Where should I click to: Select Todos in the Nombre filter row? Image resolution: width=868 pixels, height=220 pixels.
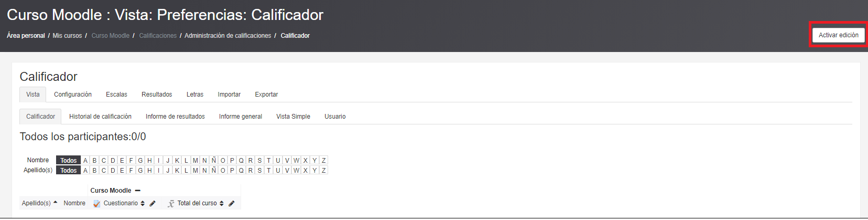[68, 161]
